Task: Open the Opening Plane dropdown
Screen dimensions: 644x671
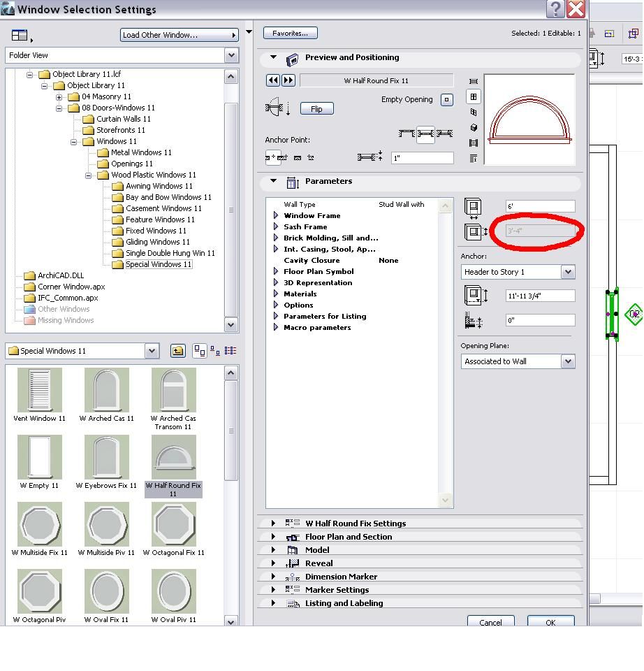Action: click(x=568, y=361)
